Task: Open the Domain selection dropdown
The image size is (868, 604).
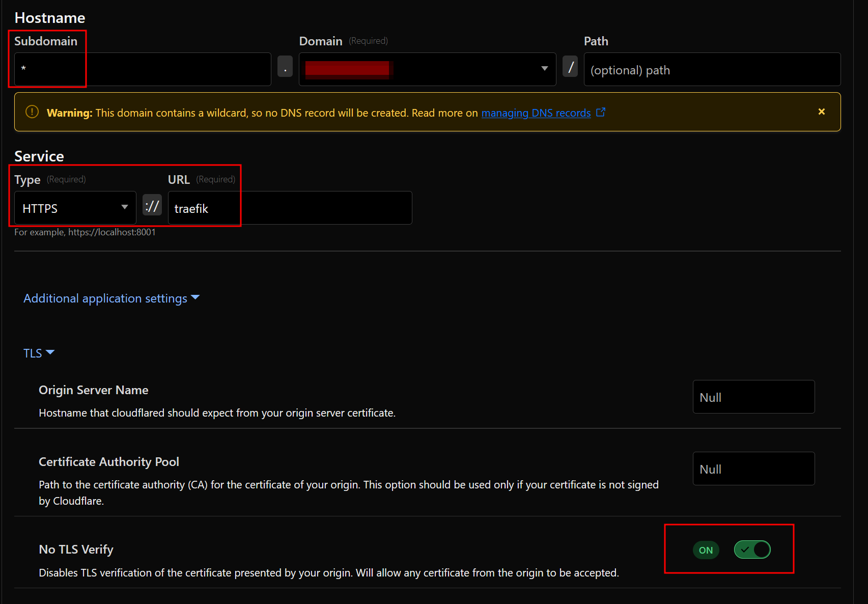Action: pos(544,69)
